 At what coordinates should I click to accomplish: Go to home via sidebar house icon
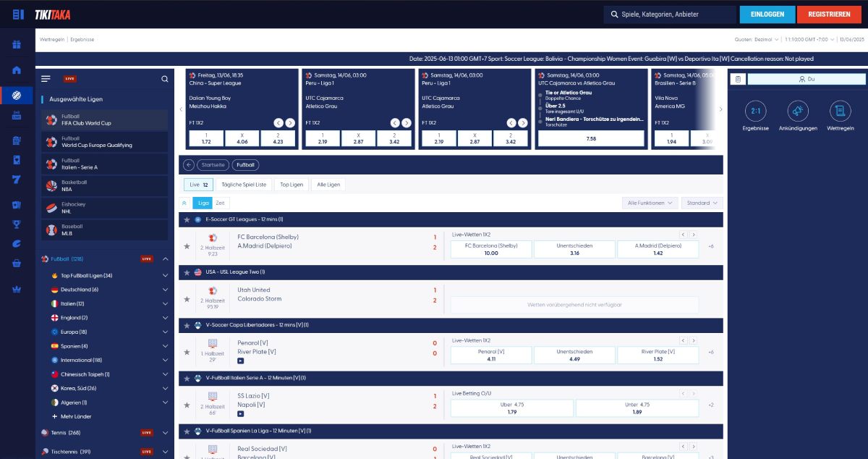(17, 70)
